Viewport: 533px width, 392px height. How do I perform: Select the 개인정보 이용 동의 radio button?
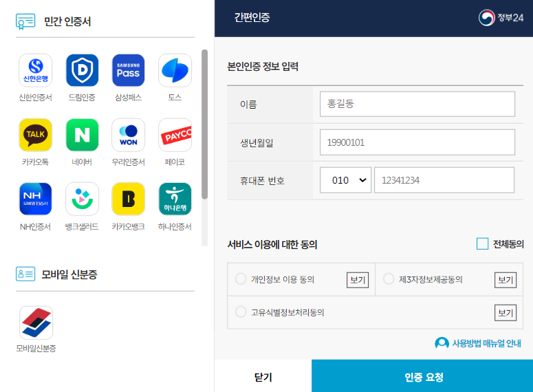[x=241, y=279]
